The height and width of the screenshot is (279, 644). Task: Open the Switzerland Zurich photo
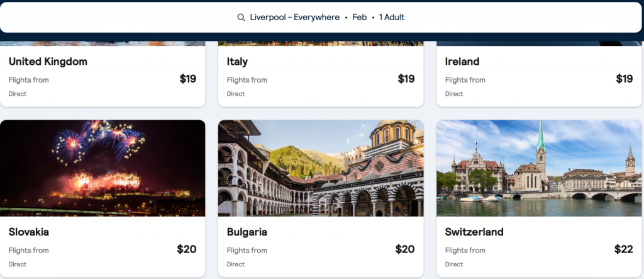(539, 168)
